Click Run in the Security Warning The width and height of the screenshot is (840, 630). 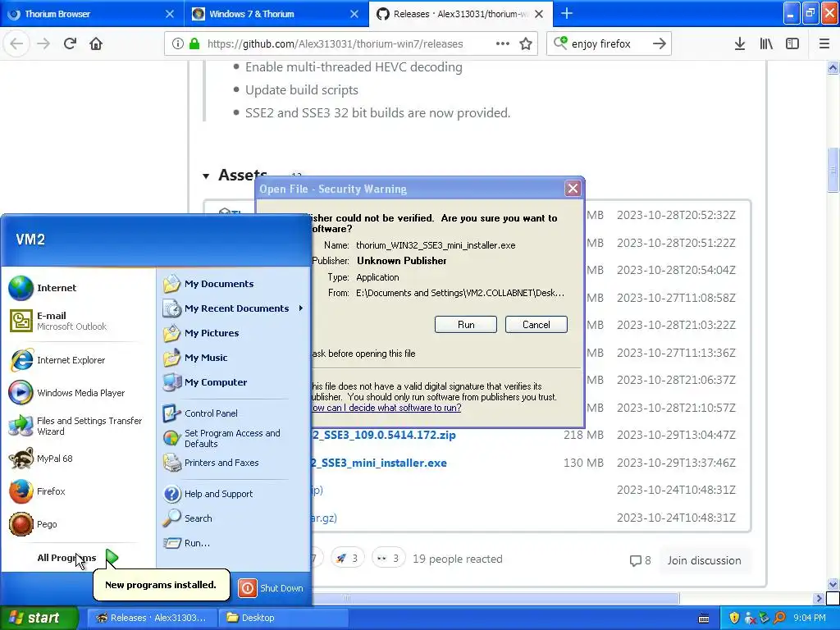pyautogui.click(x=466, y=325)
